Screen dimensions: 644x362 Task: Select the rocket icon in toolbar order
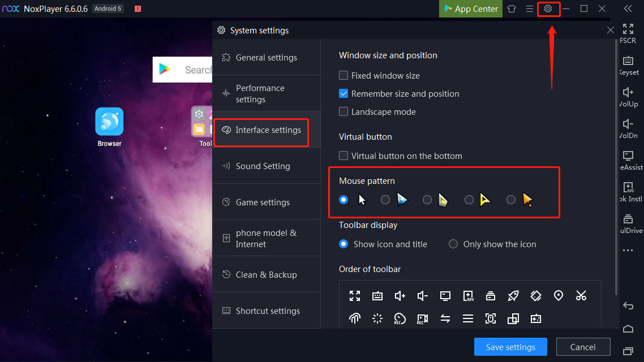tap(513, 295)
